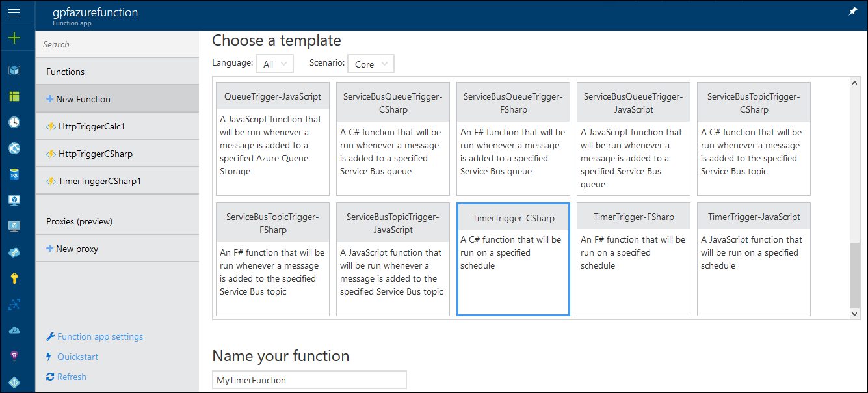Click the clock icon in the left rail
The width and height of the screenshot is (868, 393).
point(14,122)
